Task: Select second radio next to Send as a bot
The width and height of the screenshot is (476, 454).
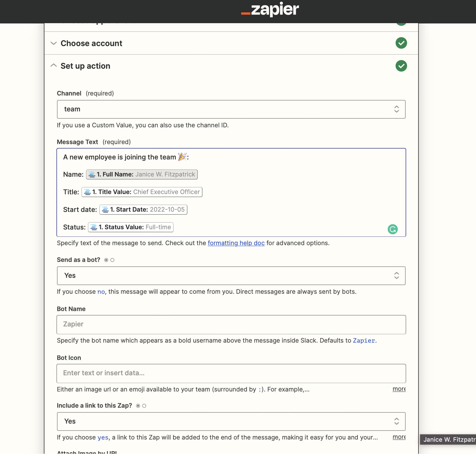Action: [112, 260]
